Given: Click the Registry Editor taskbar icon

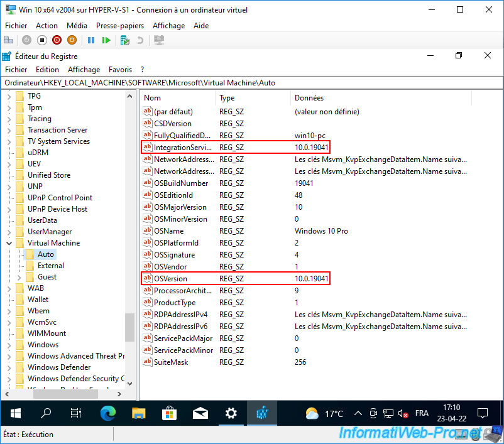Looking at the screenshot, I should tap(262, 413).
